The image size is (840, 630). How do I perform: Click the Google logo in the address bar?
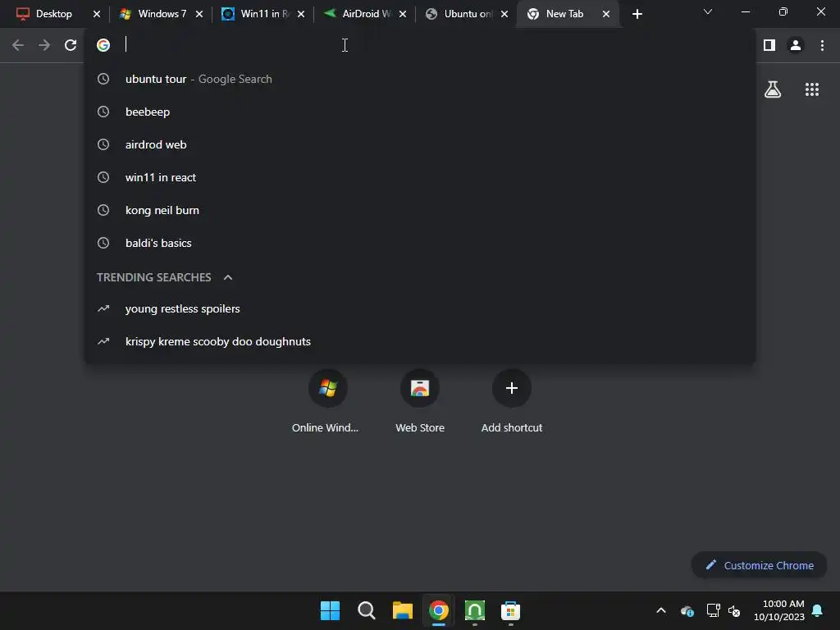pos(103,45)
